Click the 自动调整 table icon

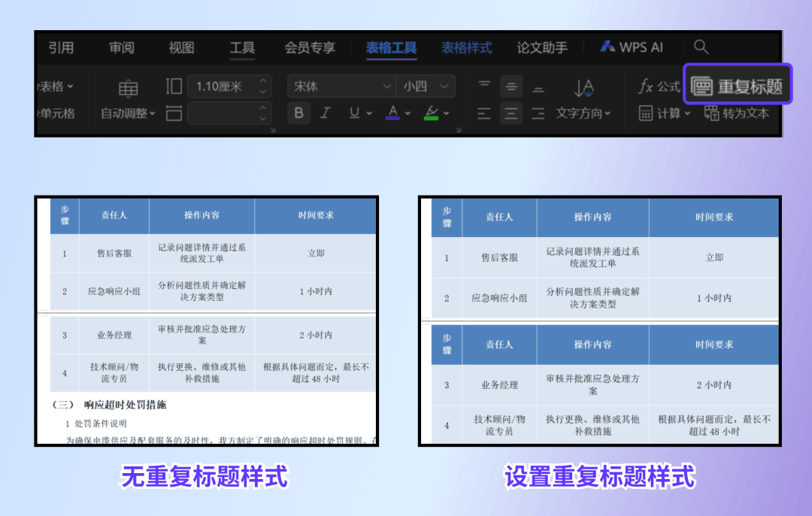click(x=128, y=88)
